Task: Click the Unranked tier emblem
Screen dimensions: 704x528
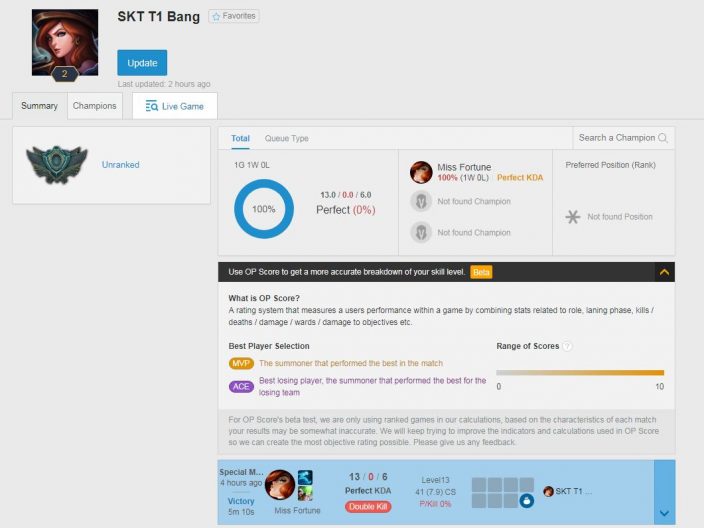Action: coord(57,164)
